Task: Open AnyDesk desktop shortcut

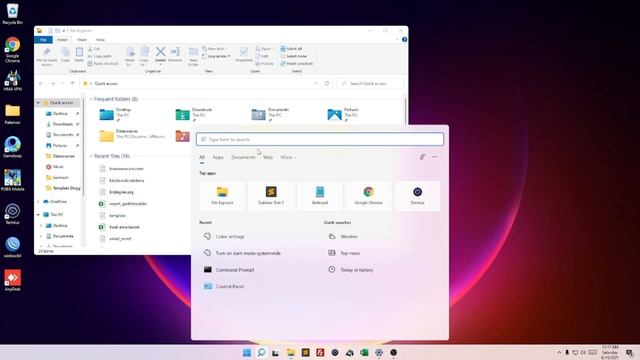Action: pyautogui.click(x=12, y=280)
